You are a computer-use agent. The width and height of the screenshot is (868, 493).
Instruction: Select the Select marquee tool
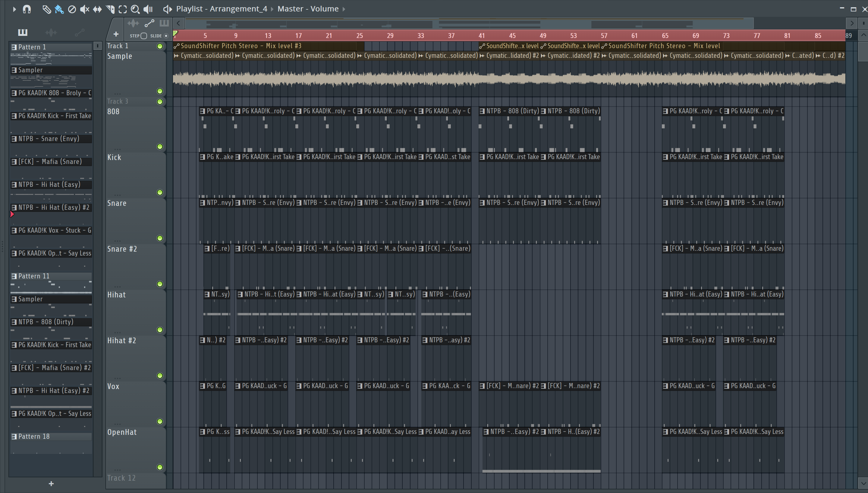(123, 9)
